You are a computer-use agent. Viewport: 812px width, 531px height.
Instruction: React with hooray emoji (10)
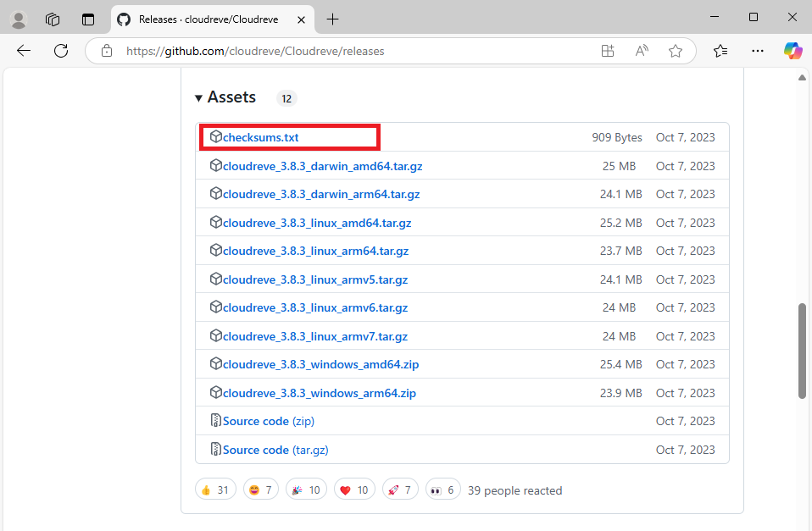click(306, 490)
